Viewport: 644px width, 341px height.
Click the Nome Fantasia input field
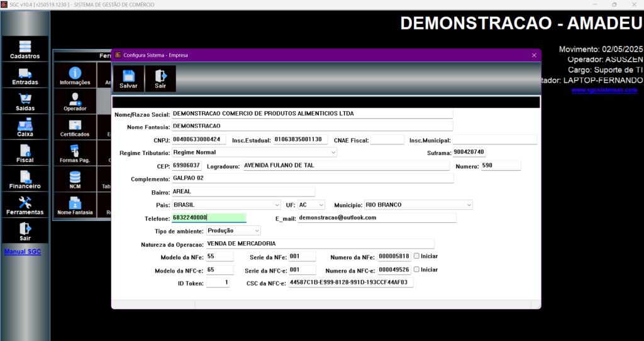(312, 126)
